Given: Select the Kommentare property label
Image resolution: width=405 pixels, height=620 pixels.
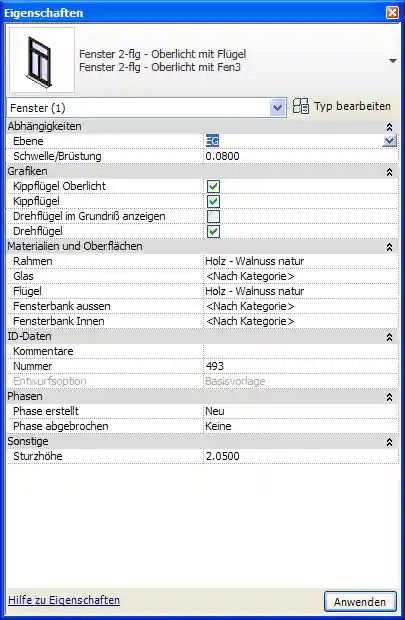Looking at the screenshot, I should pos(43,351).
